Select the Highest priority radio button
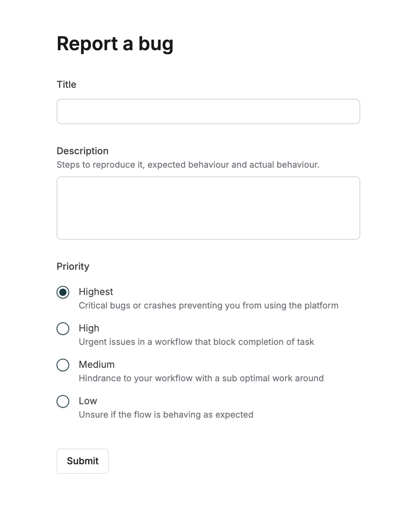 (x=63, y=292)
